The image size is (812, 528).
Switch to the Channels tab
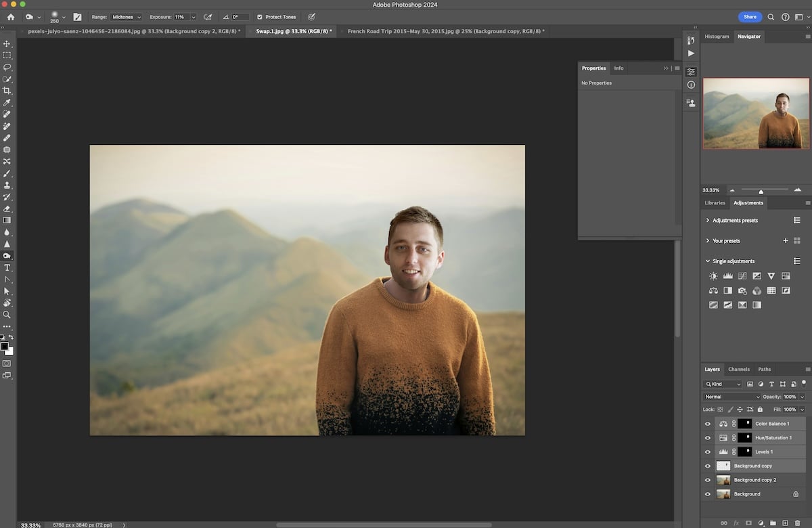coord(739,369)
